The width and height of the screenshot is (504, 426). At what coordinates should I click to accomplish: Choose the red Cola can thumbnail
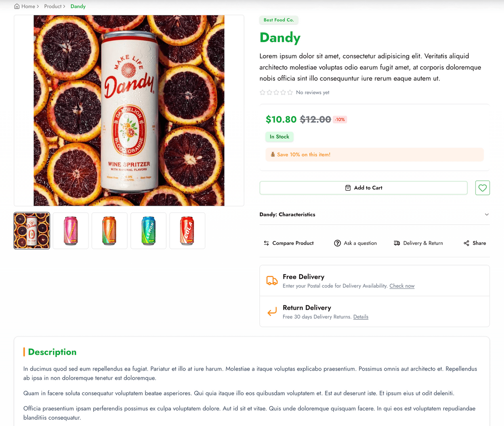tap(187, 231)
